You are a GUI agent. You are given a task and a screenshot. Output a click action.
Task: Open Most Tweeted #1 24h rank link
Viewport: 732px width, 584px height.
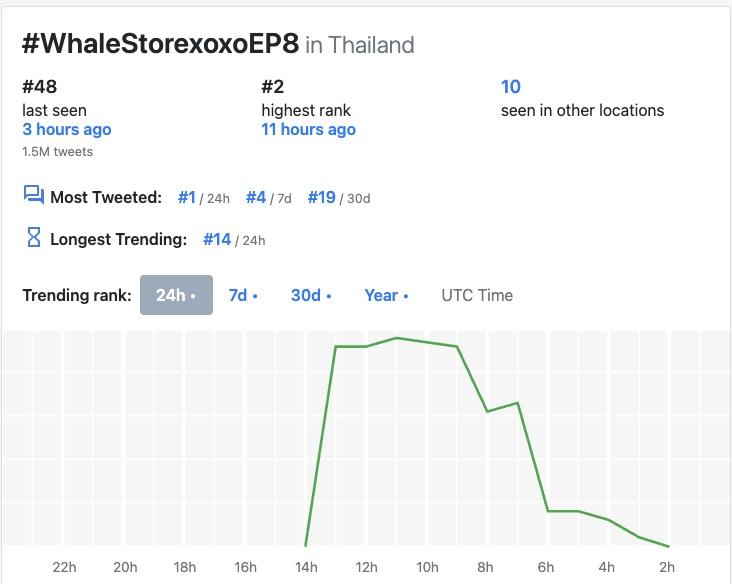[187, 197]
